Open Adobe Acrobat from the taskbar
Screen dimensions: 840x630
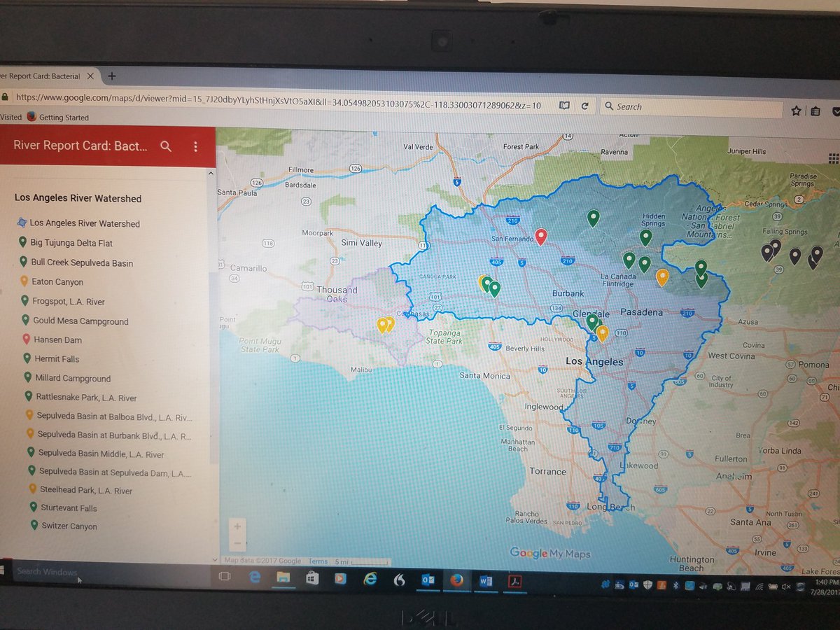[x=514, y=581]
